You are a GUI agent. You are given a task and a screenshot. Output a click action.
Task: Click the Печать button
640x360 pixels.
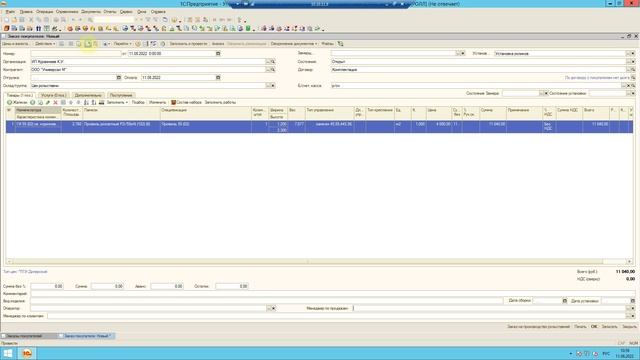pyautogui.click(x=580, y=327)
